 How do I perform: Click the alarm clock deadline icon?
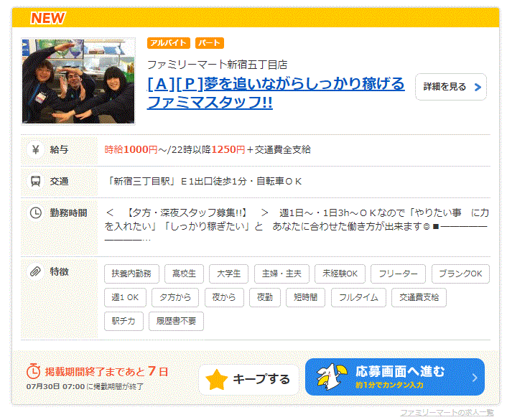[33, 371]
